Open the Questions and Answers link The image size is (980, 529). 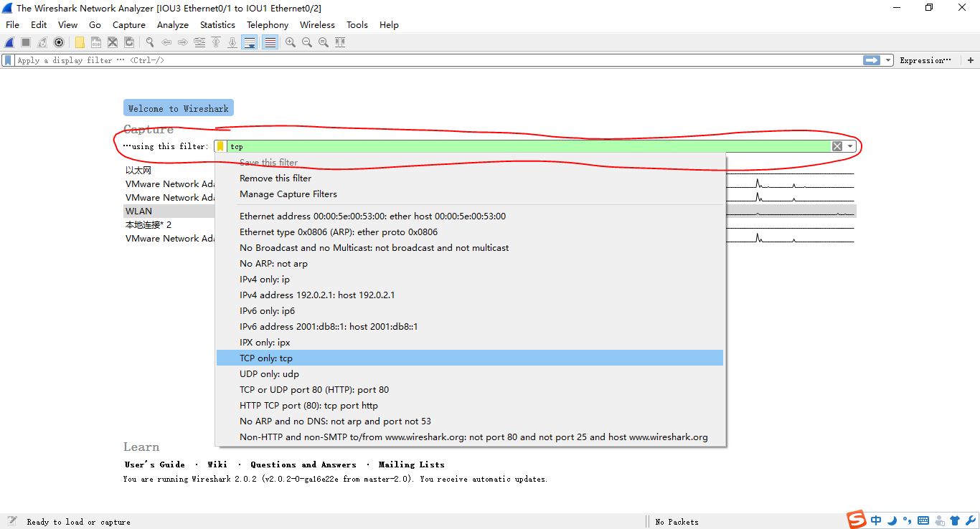[303, 464]
